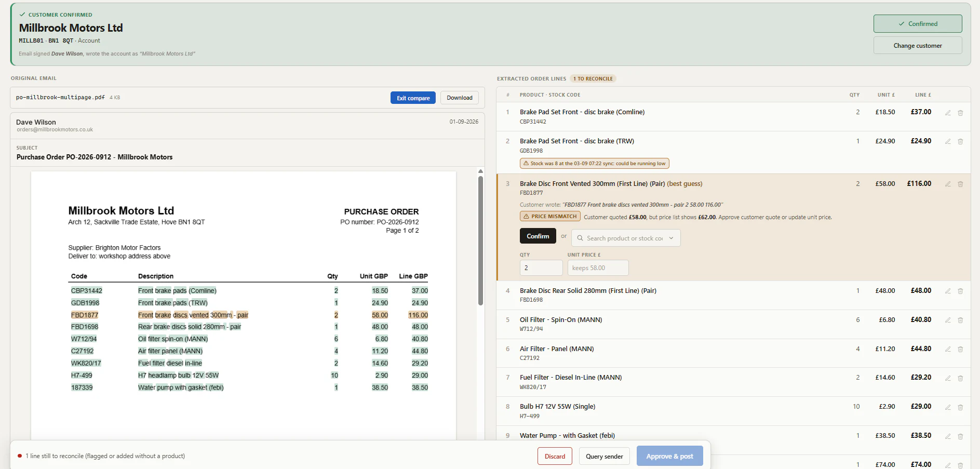Image resolution: width=980 pixels, height=469 pixels.
Task: Delete the Brake Disc Front Vented 300mm line
Action: (x=960, y=184)
